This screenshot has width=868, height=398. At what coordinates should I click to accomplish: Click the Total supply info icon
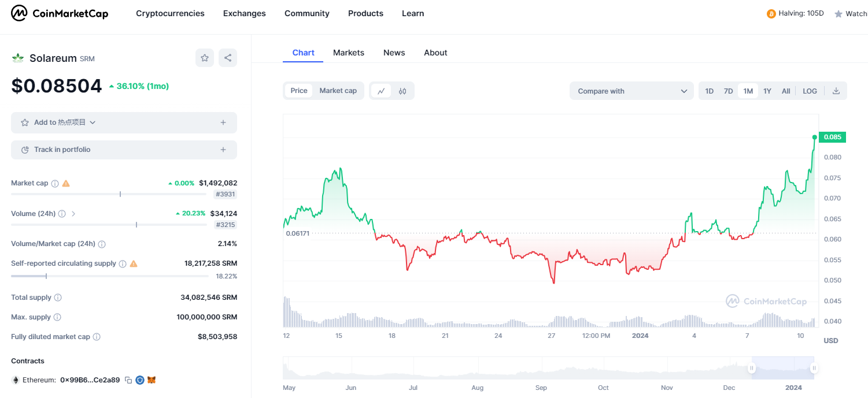(58, 298)
